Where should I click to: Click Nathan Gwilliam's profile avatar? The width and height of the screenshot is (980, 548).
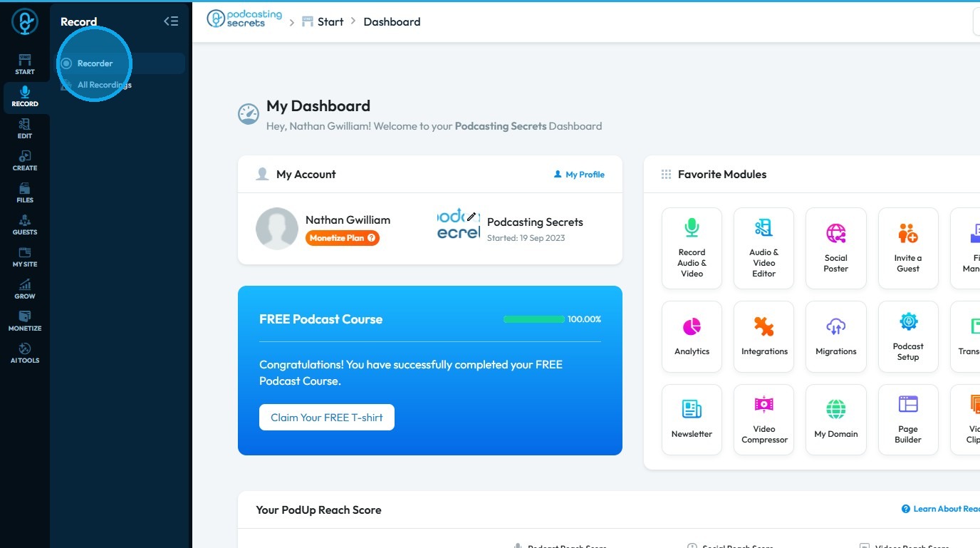(x=277, y=229)
